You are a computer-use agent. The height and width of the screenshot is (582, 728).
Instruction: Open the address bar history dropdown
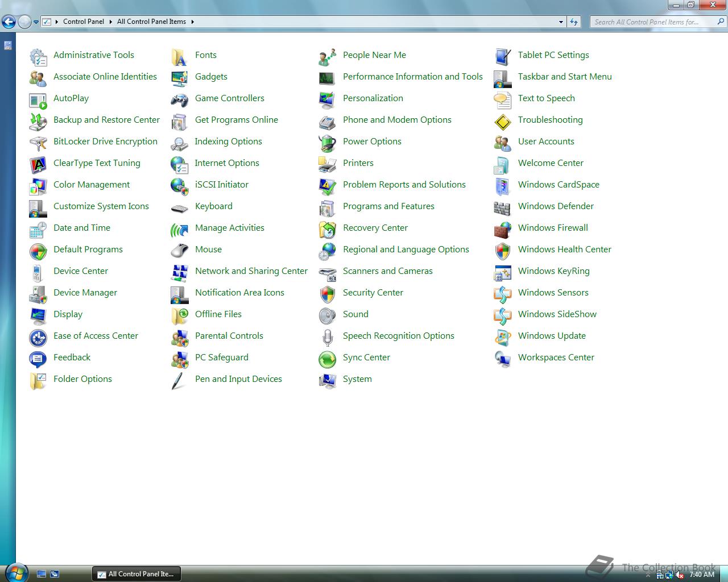click(x=561, y=22)
